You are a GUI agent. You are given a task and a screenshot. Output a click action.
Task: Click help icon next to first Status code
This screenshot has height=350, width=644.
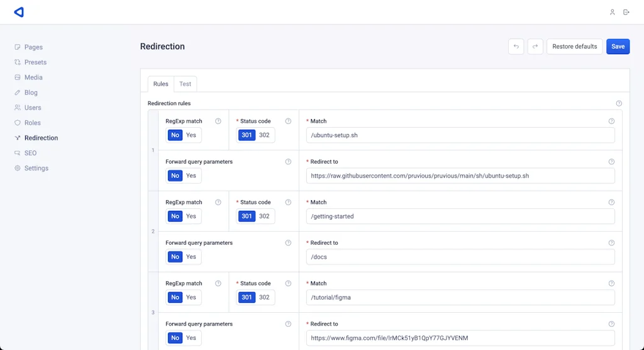(x=288, y=121)
